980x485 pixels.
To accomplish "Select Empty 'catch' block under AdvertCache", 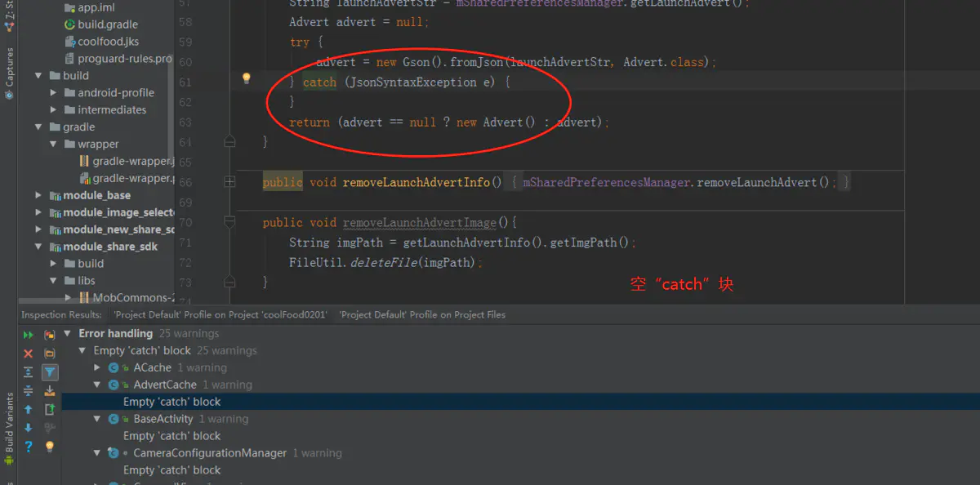I will click(171, 402).
